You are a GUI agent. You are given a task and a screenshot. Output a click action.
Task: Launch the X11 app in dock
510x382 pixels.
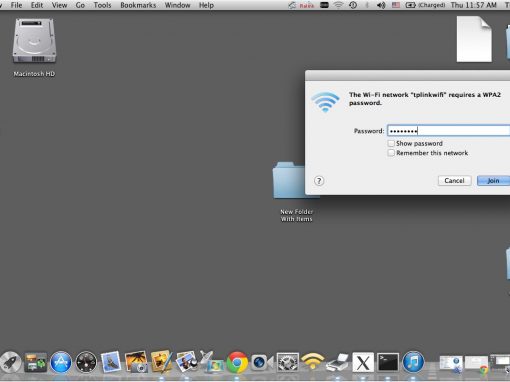pyautogui.click(x=363, y=362)
